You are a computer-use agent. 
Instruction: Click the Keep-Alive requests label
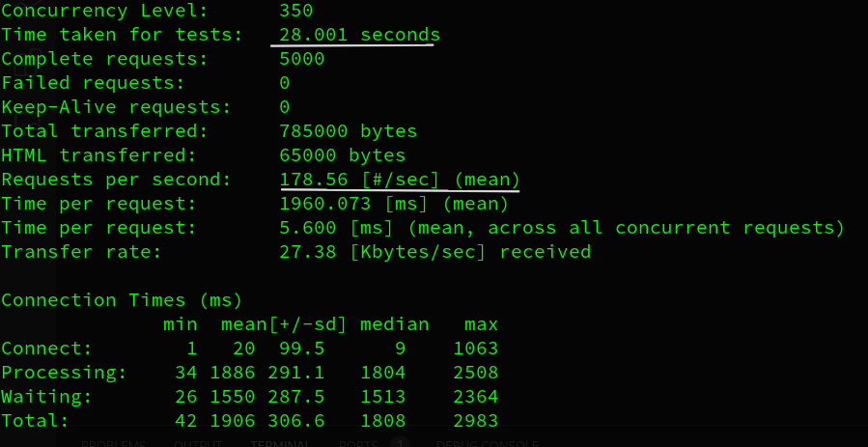pyautogui.click(x=116, y=107)
